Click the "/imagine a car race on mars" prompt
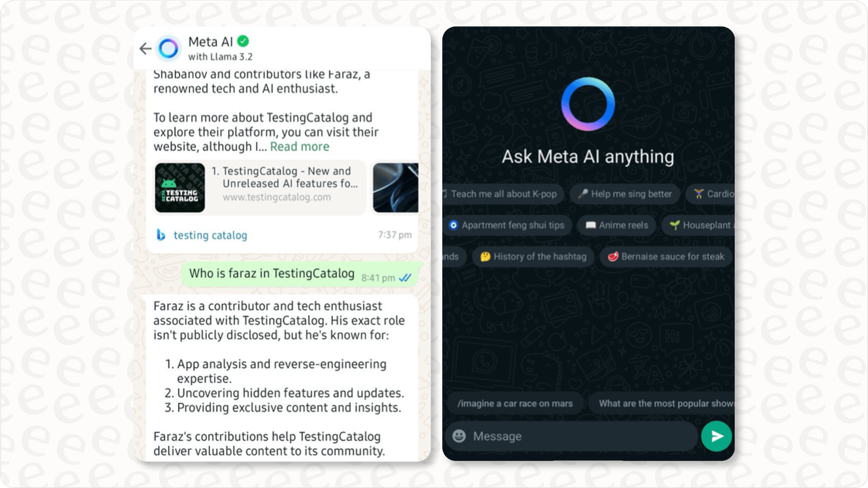The width and height of the screenshot is (868, 488). point(515,403)
